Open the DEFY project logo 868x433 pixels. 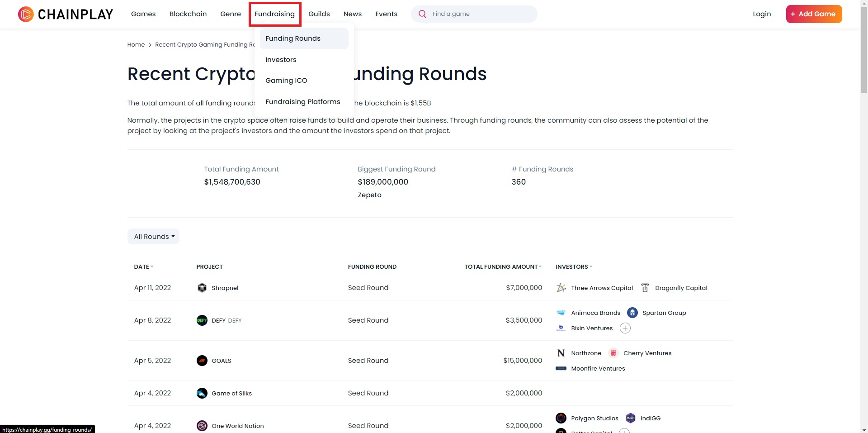click(202, 320)
